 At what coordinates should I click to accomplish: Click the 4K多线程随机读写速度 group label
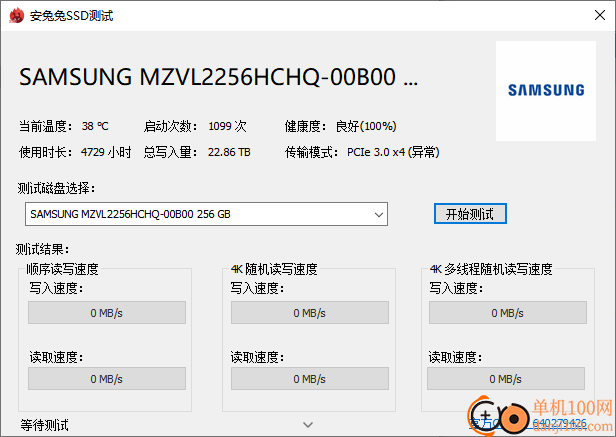pyautogui.click(x=491, y=269)
